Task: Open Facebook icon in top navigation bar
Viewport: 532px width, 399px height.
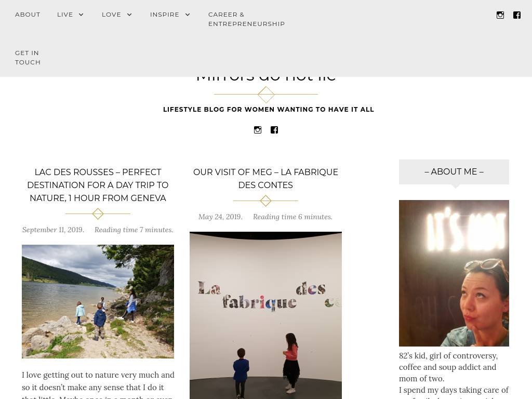Action: 517,15
